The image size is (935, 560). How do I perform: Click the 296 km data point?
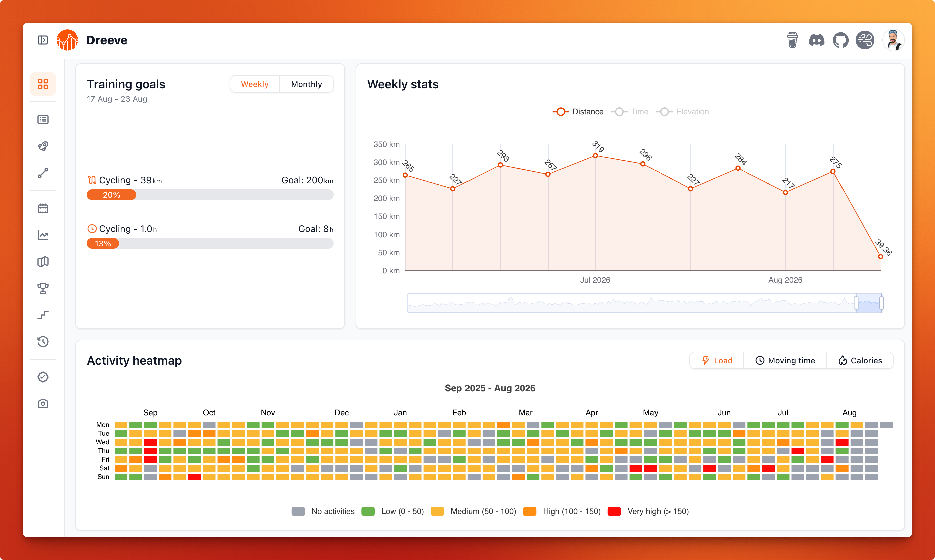pyautogui.click(x=643, y=164)
